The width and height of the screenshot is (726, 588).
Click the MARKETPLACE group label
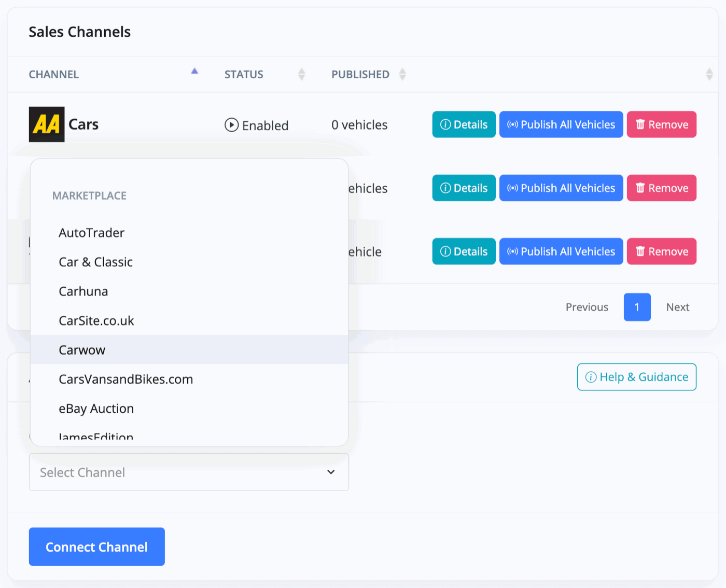(89, 195)
